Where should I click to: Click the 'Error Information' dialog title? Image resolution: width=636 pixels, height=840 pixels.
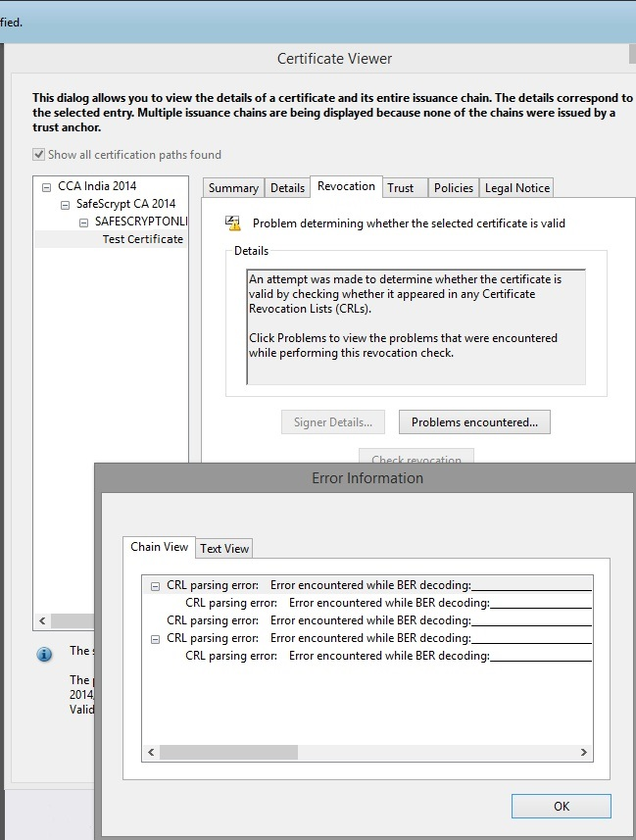click(x=367, y=478)
